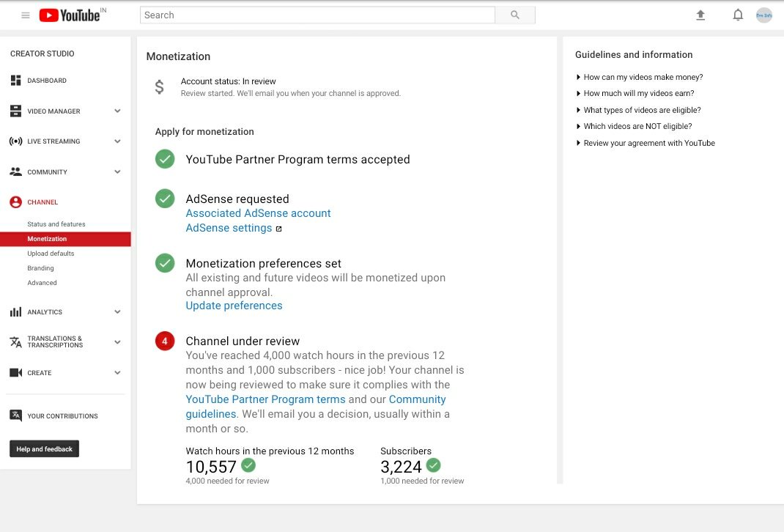Click the green check next to 10,557
This screenshot has height=532, width=784.
click(248, 465)
